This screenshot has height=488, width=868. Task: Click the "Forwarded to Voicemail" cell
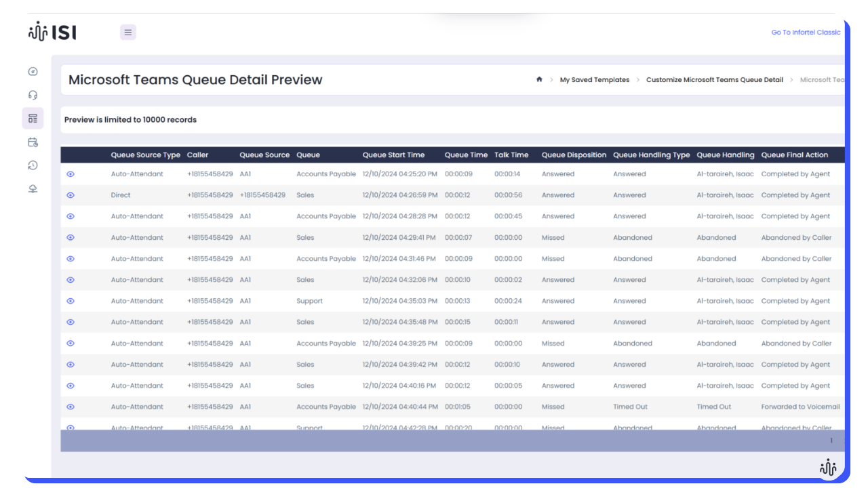click(x=800, y=407)
